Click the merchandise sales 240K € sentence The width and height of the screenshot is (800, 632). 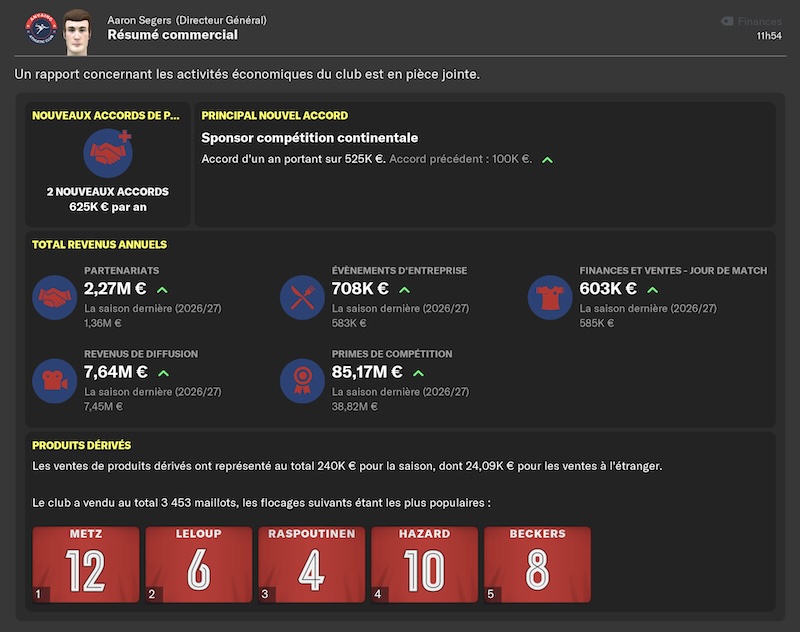347,466
